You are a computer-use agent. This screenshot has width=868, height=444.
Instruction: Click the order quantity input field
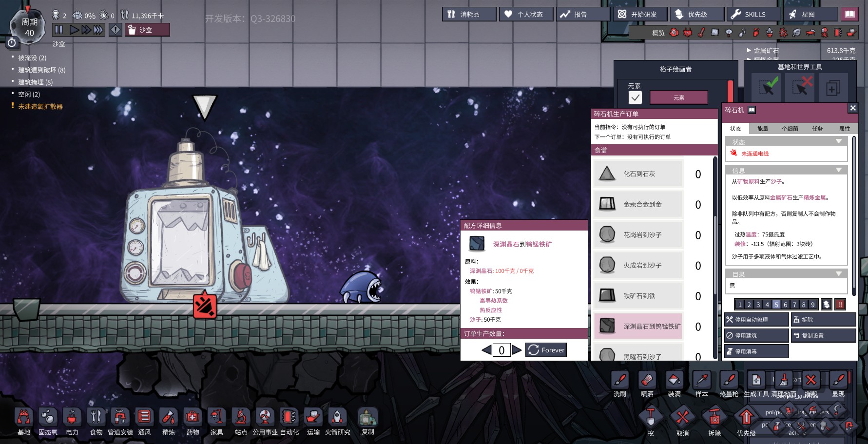coord(502,350)
